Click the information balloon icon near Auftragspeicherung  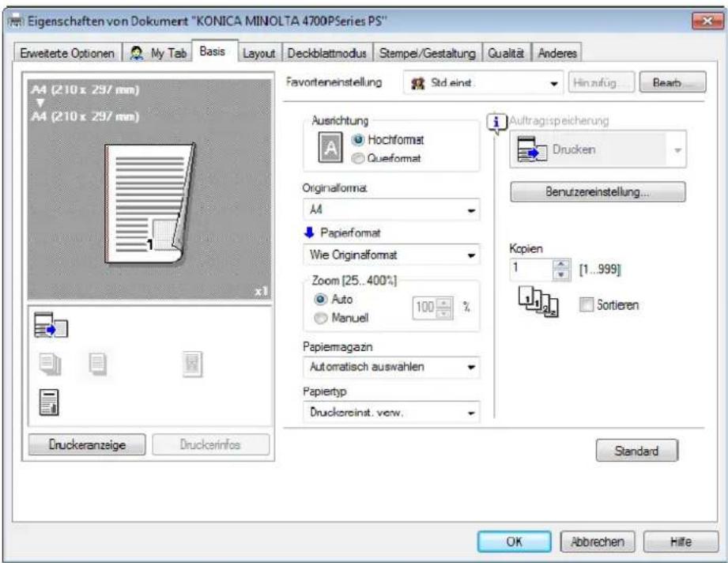pyautogui.click(x=496, y=123)
